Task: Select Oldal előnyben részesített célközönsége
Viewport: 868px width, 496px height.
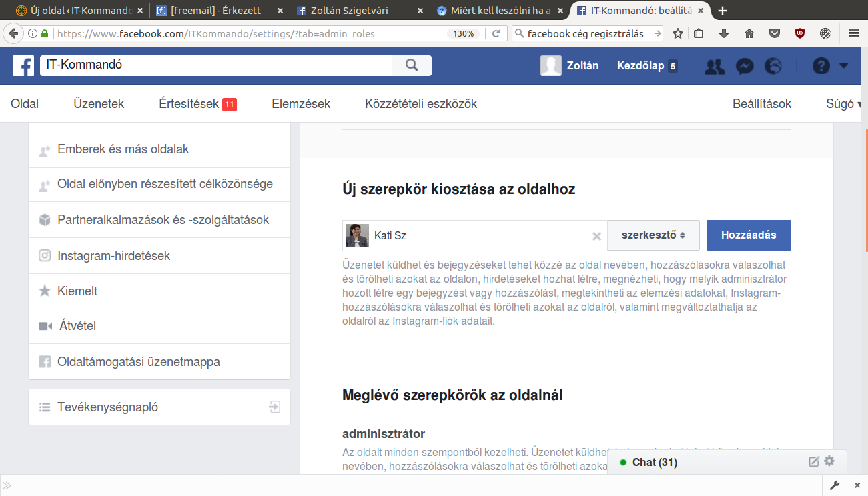Action: coord(159,185)
